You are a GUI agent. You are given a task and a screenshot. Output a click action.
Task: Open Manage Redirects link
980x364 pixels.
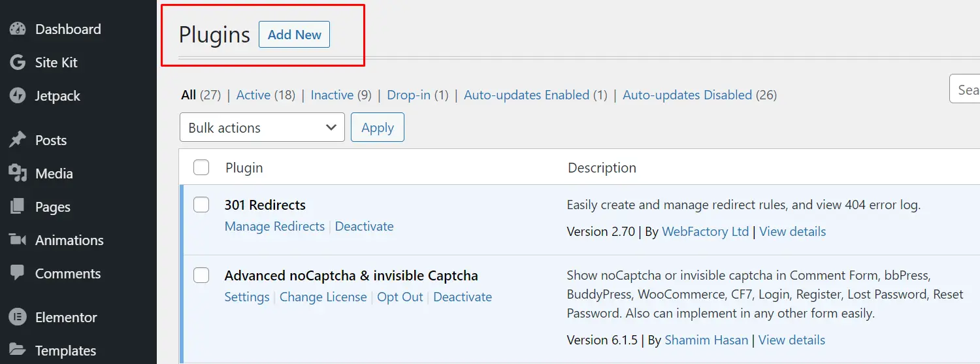point(274,226)
